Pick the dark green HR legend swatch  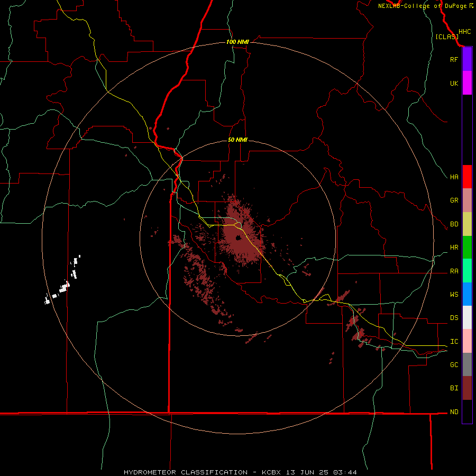pyautogui.click(x=467, y=248)
